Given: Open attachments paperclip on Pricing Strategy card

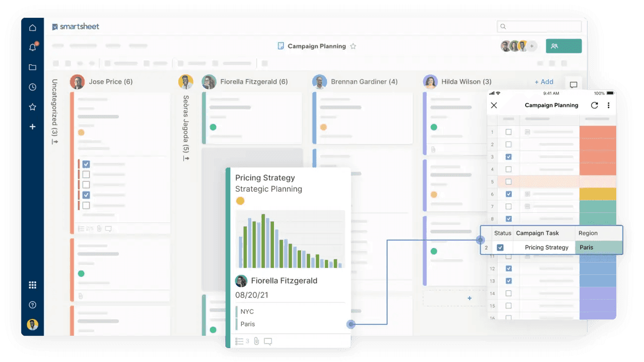Looking at the screenshot, I should (257, 341).
